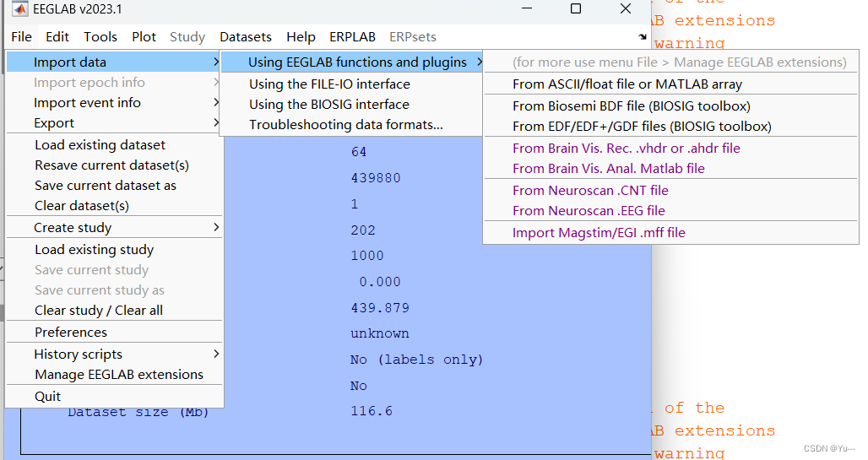
Task: Click the value 439.879
Action: pos(380,308)
